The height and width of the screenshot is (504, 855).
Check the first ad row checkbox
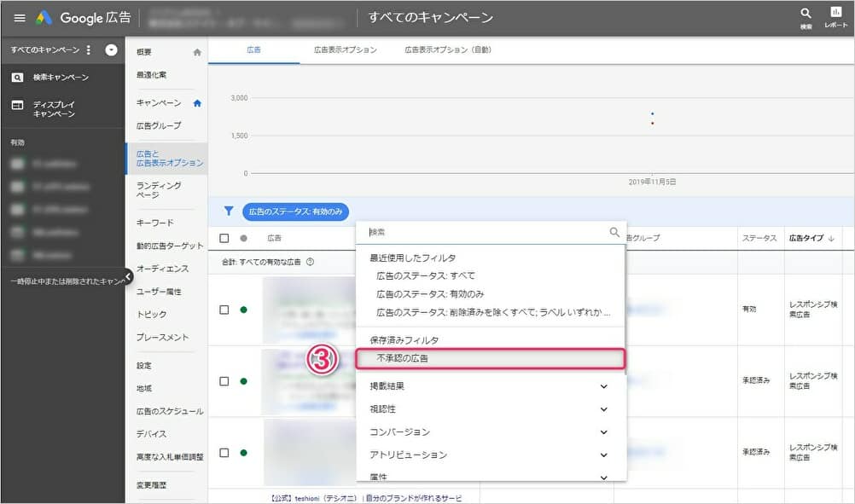224,310
